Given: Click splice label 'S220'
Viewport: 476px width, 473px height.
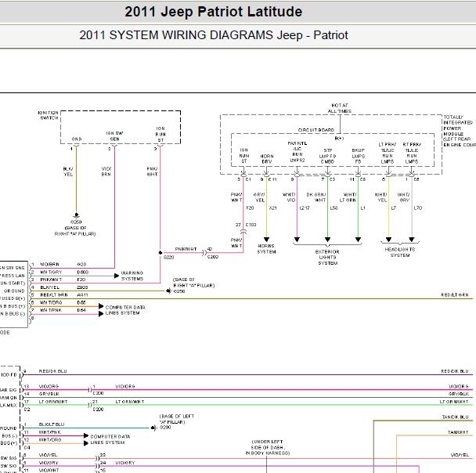Looking at the screenshot, I should [x=169, y=257].
